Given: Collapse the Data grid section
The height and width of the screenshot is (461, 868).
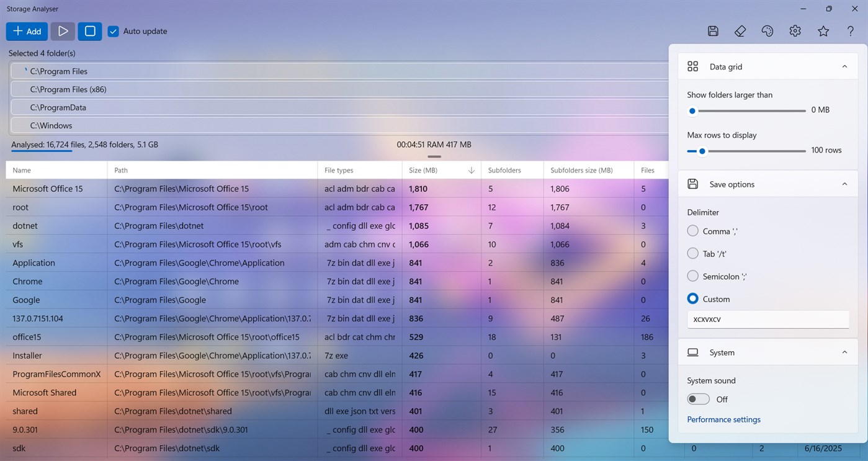Looking at the screenshot, I should click(x=844, y=66).
